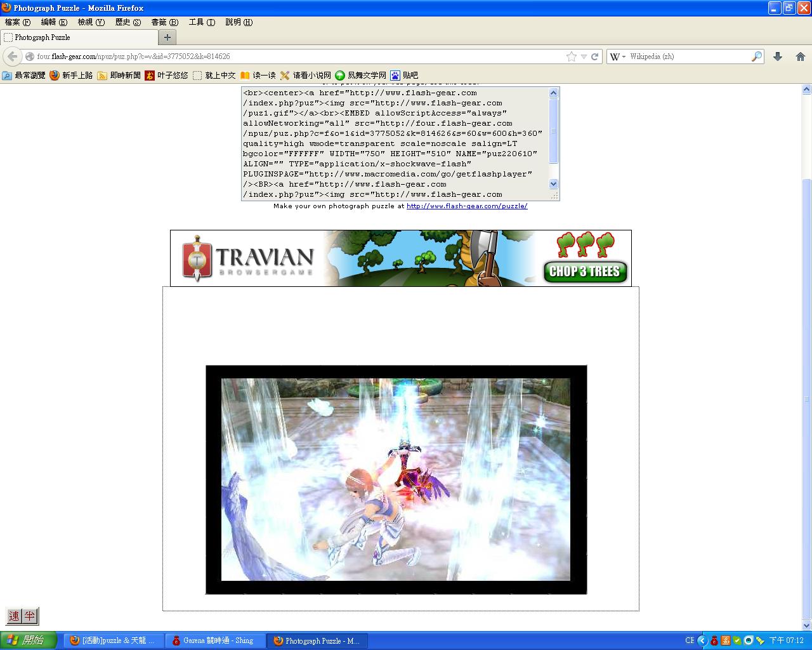Open the Downloads arrow icon
812x650 pixels.
pyautogui.click(x=778, y=56)
